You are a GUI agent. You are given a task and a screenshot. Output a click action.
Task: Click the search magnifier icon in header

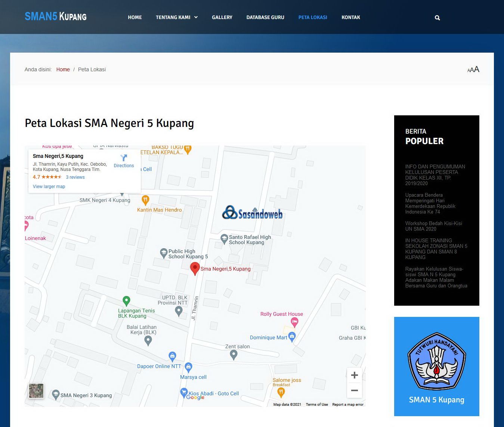click(437, 18)
